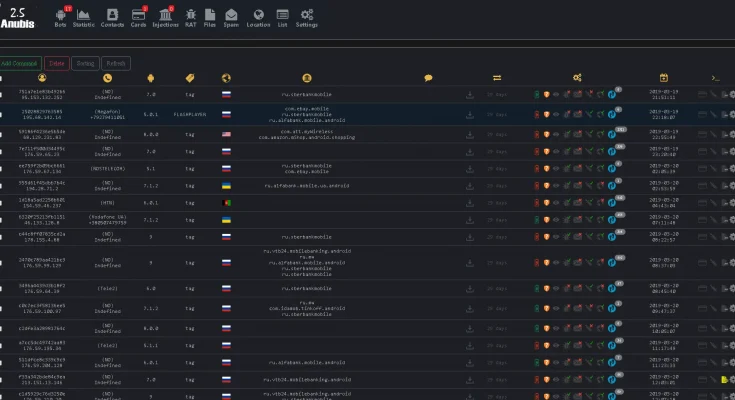Viewport: 735px width, 400px height.
Task: Open the Cards section icon
Action: pos(138,16)
